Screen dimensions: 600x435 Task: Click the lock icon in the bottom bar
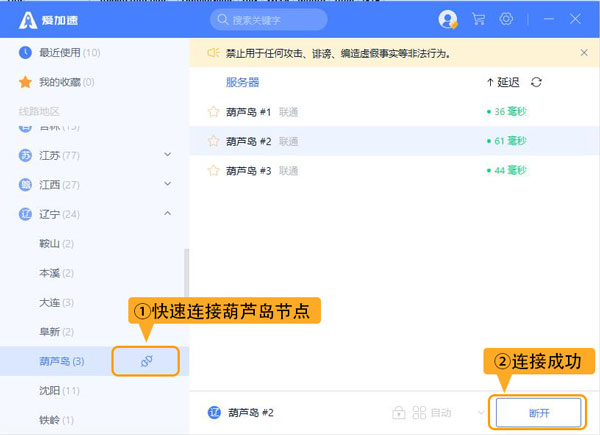(x=399, y=412)
